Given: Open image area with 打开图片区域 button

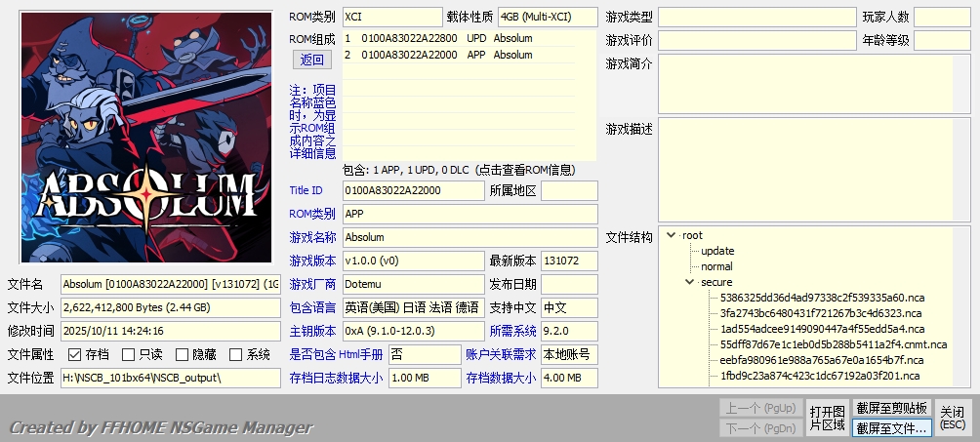Looking at the screenshot, I should (826, 417).
